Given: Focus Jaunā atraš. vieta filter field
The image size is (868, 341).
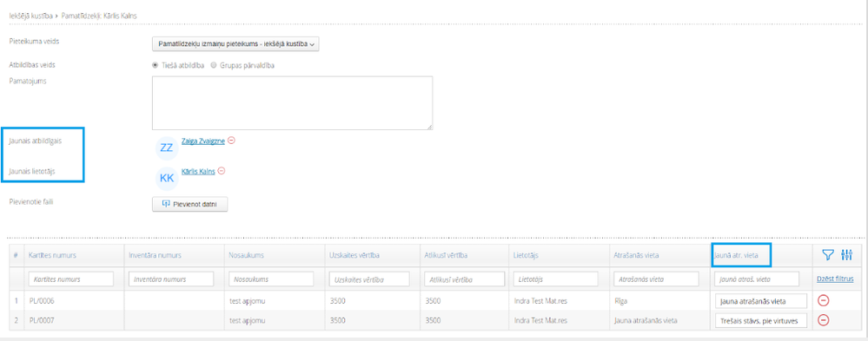Looking at the screenshot, I should [x=758, y=279].
